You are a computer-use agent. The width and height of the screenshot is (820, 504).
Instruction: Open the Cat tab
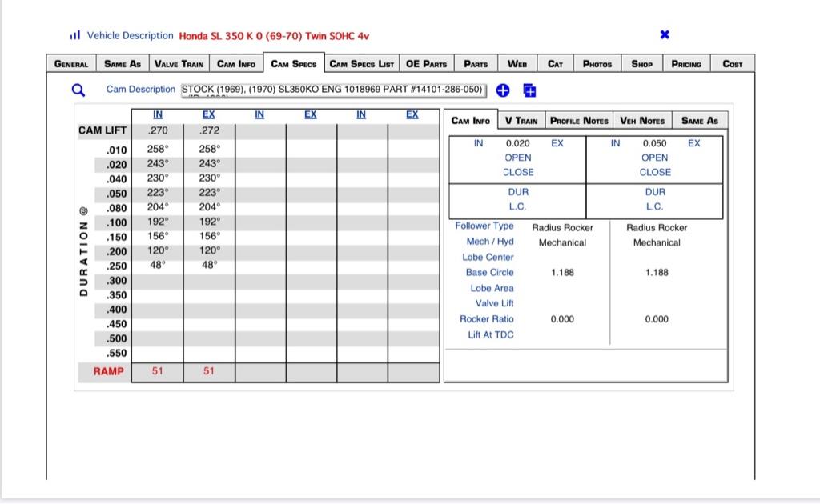[556, 64]
